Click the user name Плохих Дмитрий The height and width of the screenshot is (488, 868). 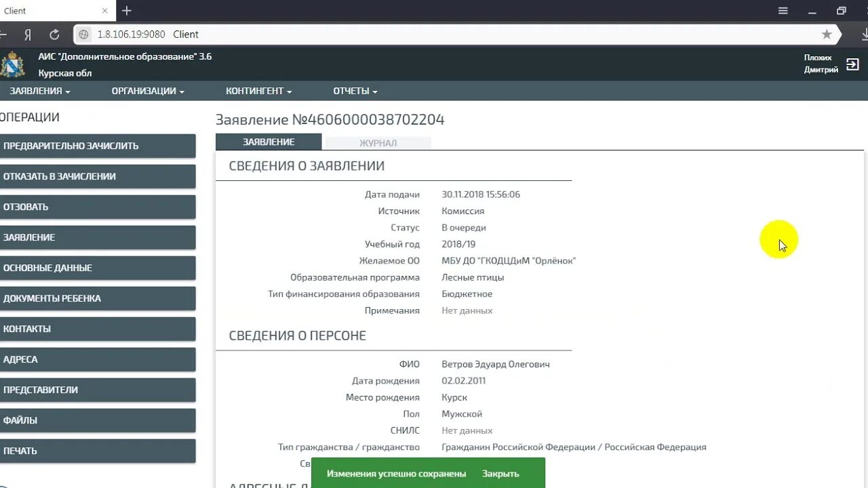pos(821,64)
